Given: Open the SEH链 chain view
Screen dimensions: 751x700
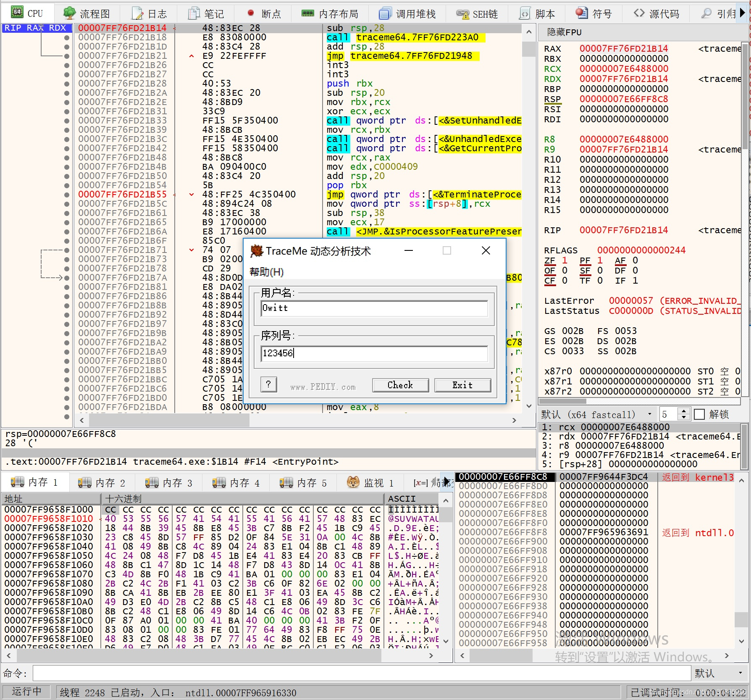Looking at the screenshot, I should (477, 13).
